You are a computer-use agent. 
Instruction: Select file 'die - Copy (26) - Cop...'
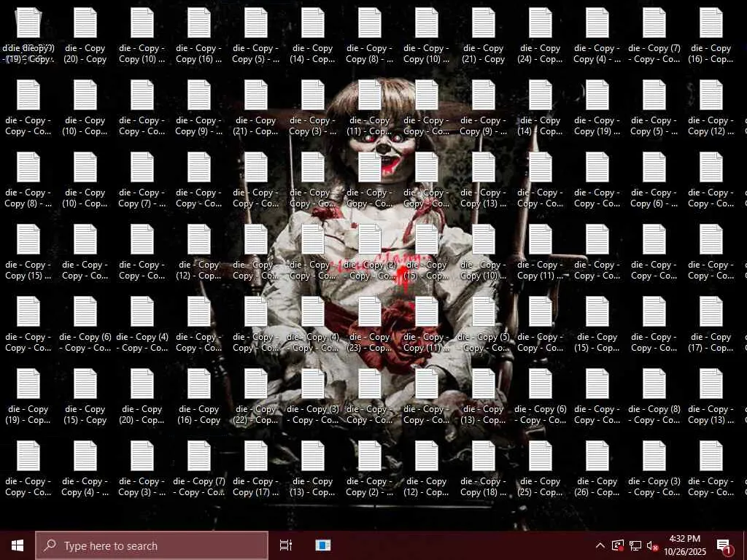point(597,470)
